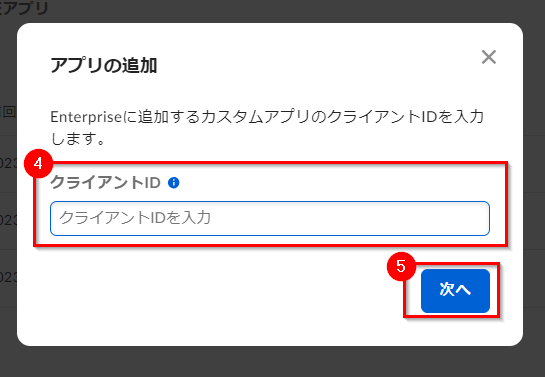Click the red circle badge numbered 5

(401, 266)
